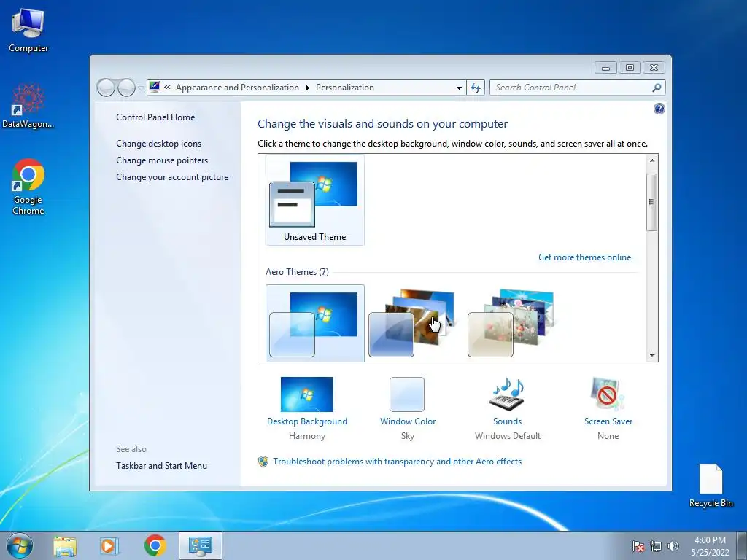Click the theme list scroll-up arrow
This screenshot has height=560, width=747.
652,160
